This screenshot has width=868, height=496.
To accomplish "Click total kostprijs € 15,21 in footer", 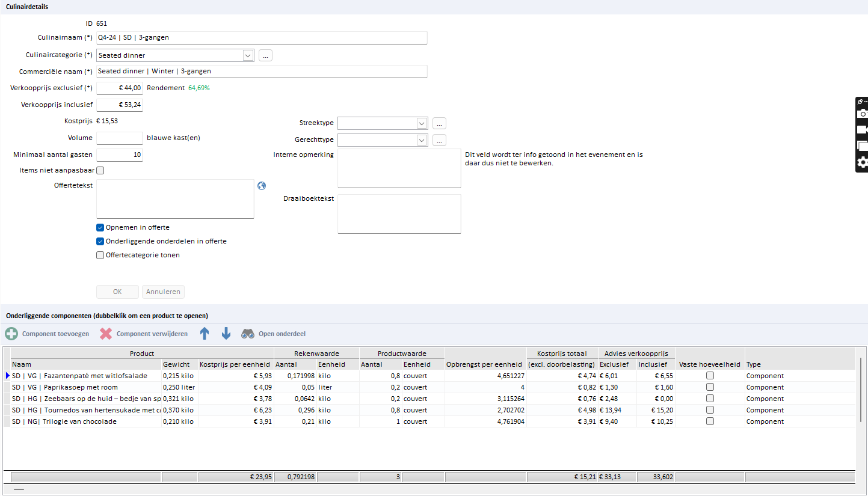I will [x=562, y=477].
